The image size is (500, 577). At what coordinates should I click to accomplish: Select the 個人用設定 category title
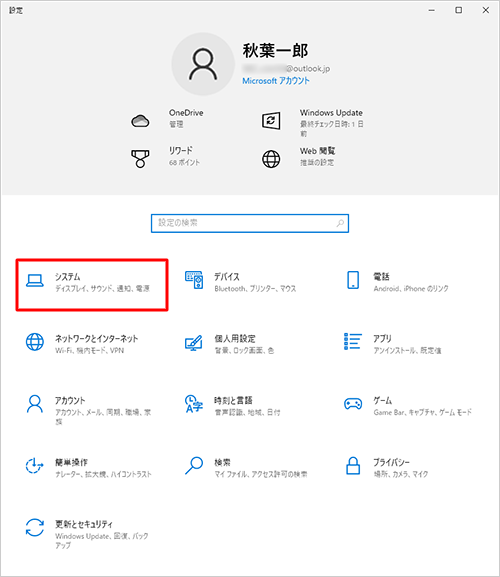(235, 338)
